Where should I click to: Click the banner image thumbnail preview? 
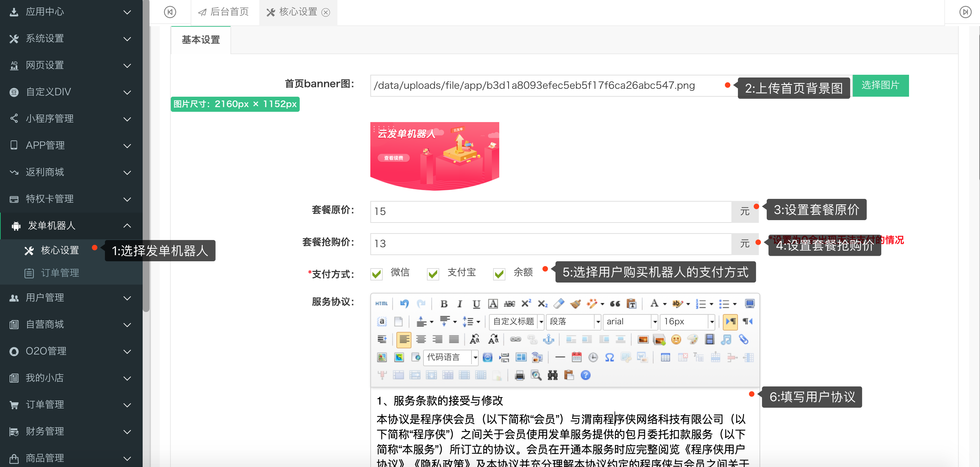pos(434,156)
